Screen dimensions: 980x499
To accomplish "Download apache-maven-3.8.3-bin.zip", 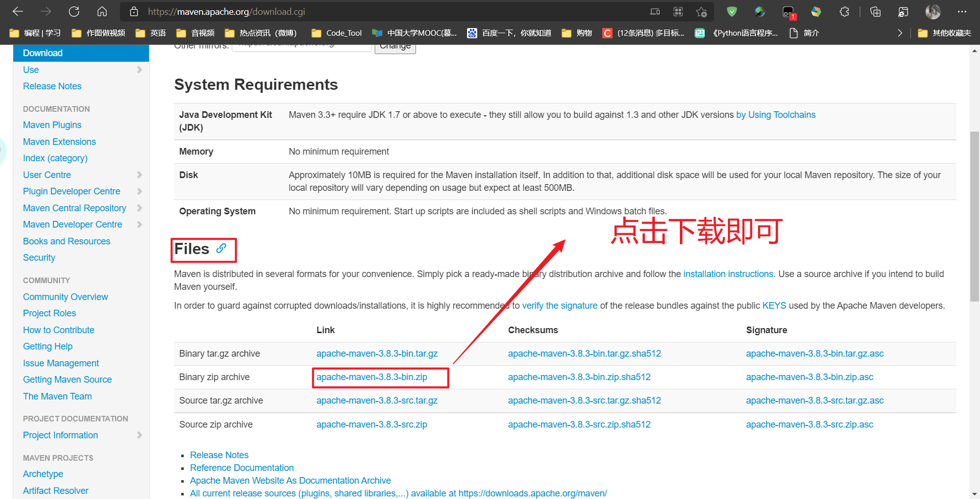I will click(372, 377).
